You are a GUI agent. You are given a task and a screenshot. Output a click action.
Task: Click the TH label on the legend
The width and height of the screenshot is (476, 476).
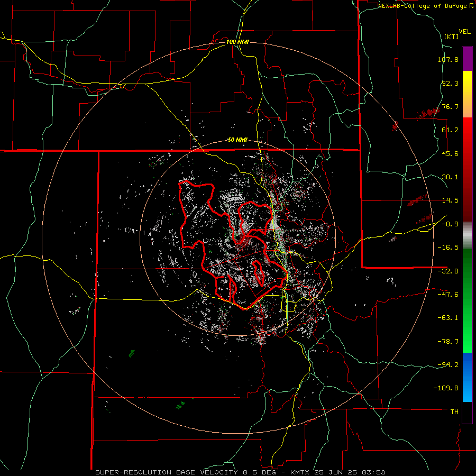coord(454,412)
